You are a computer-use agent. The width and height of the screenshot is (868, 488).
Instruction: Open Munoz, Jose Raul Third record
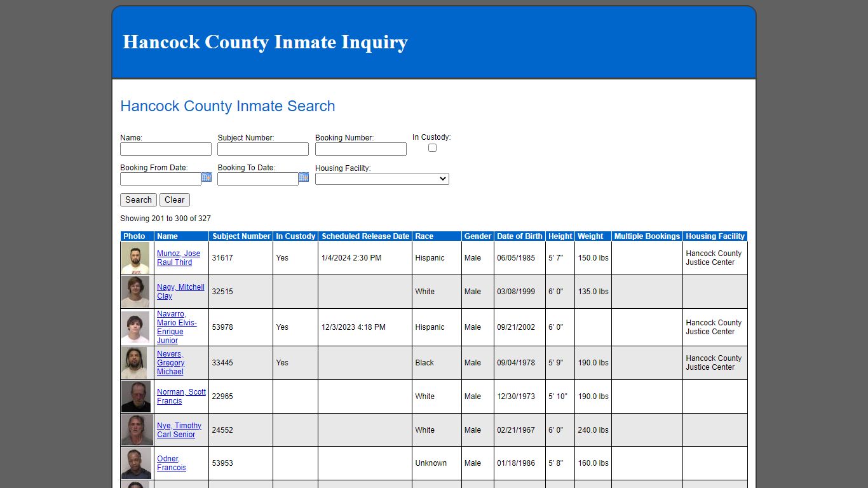179,258
